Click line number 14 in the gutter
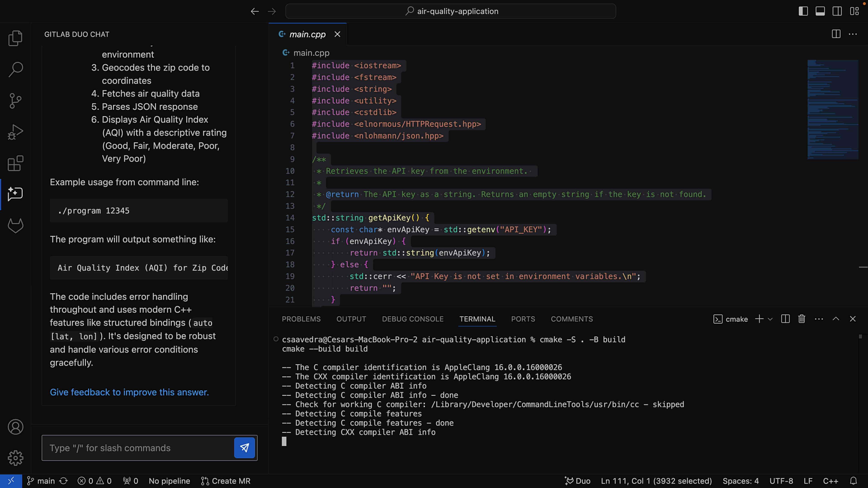Screen dimensions: 868x488 click(x=290, y=218)
